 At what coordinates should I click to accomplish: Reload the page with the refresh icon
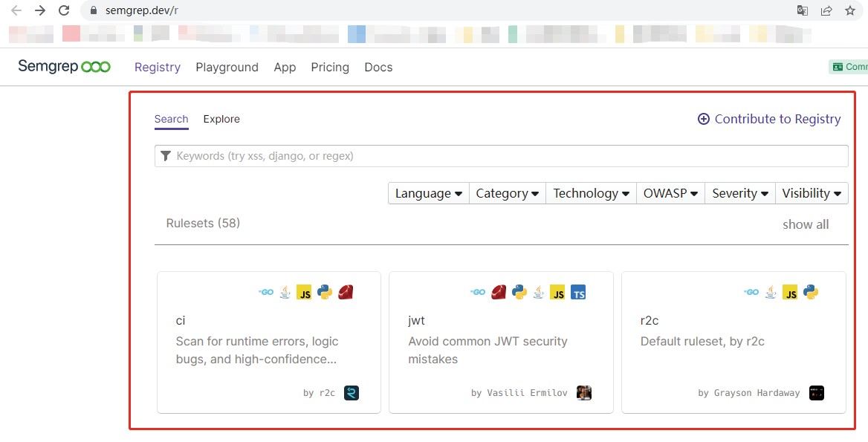(x=64, y=10)
